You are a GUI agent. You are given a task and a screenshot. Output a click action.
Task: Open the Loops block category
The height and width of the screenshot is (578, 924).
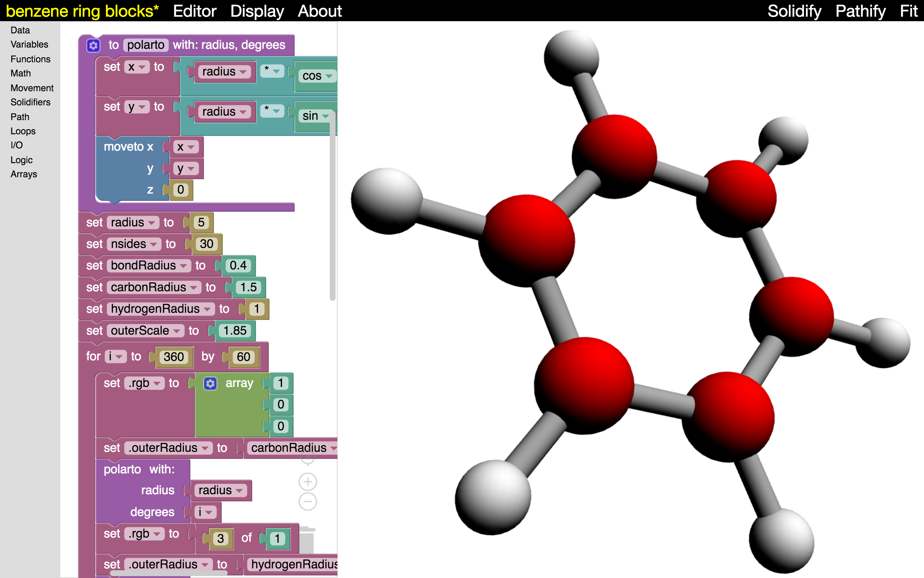[x=23, y=131]
